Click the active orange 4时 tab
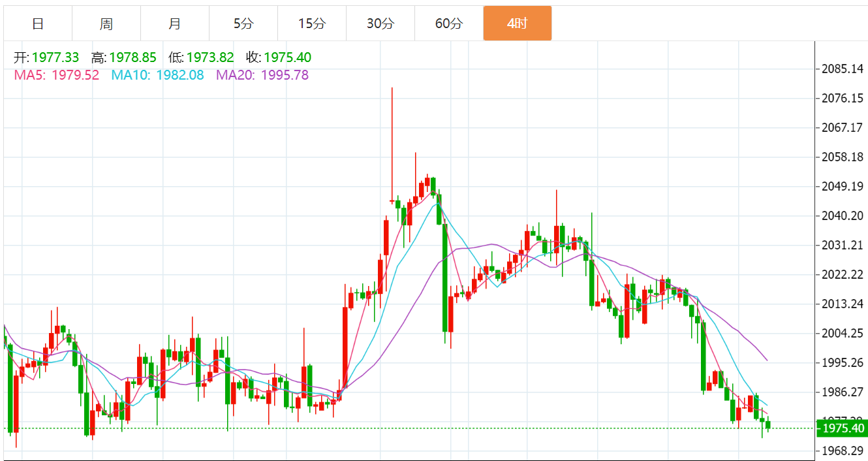868x461 pixels. click(518, 24)
